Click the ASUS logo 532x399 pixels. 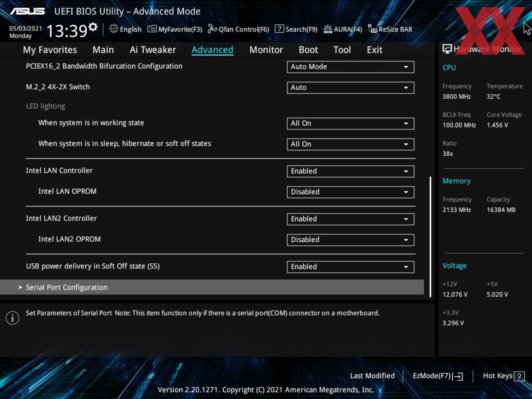click(27, 11)
